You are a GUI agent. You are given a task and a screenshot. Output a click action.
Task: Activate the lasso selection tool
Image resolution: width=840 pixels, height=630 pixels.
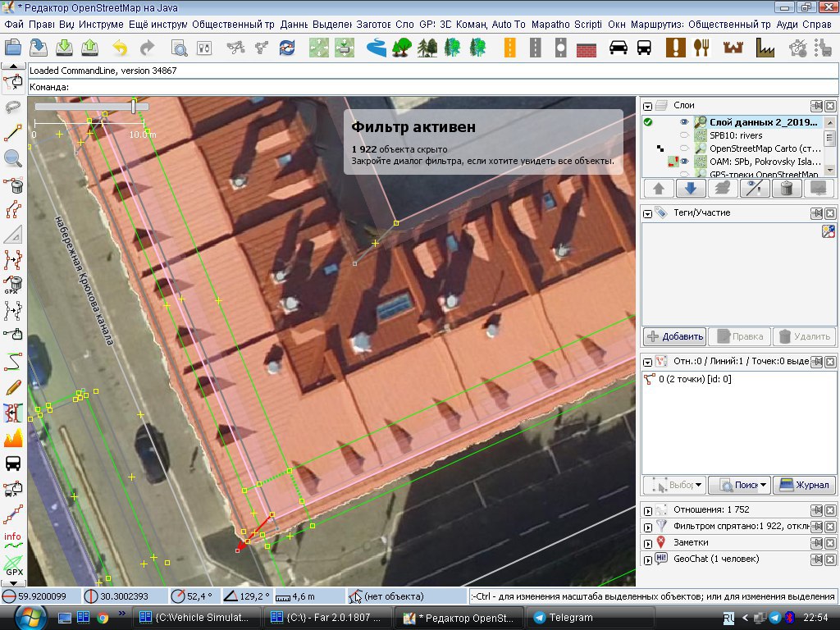[13, 107]
